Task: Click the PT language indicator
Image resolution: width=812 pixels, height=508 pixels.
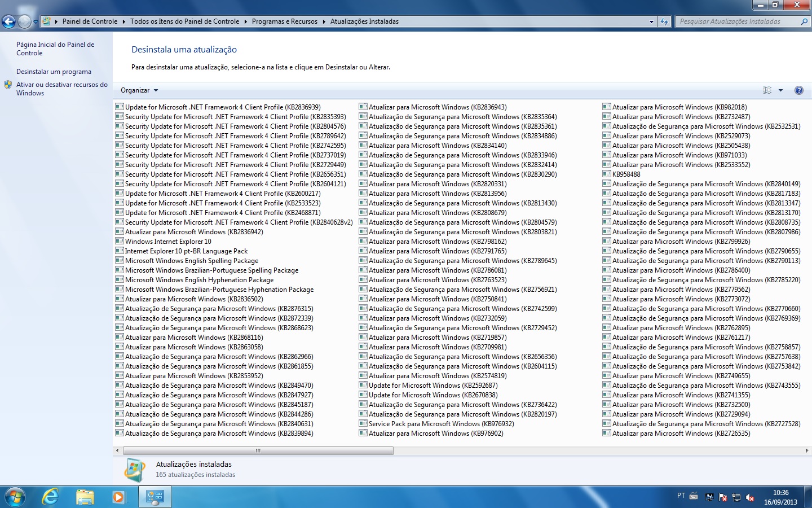Action: pyautogui.click(x=681, y=496)
